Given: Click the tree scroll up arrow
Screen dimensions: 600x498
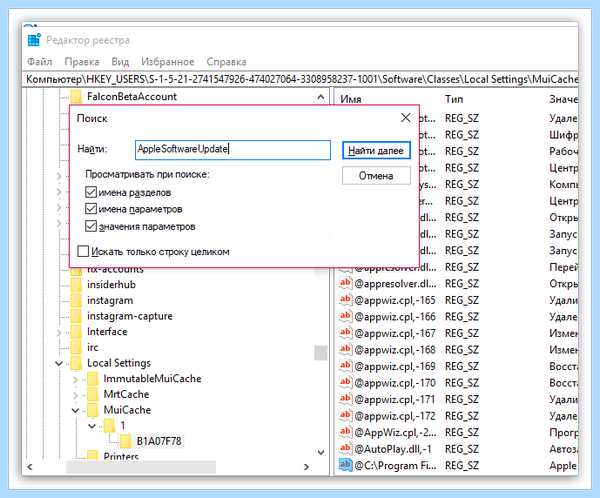Looking at the screenshot, I should coord(321,97).
